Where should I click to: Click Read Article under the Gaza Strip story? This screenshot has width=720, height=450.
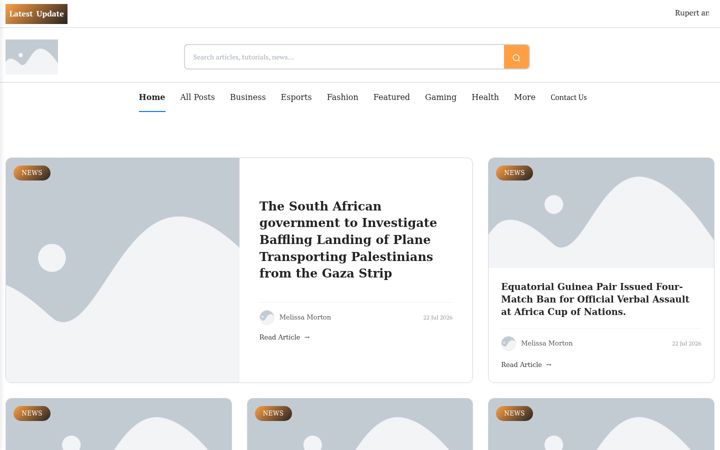pyautogui.click(x=285, y=337)
